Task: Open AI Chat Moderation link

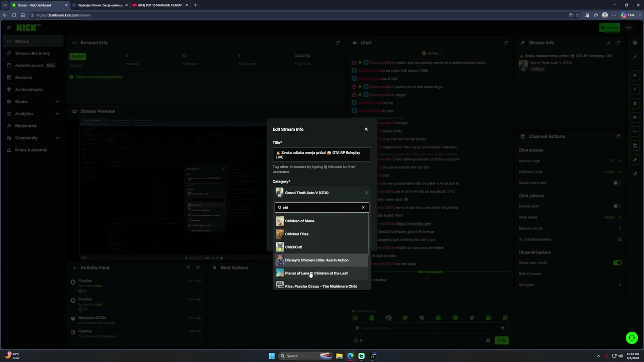Action: tap(570, 239)
